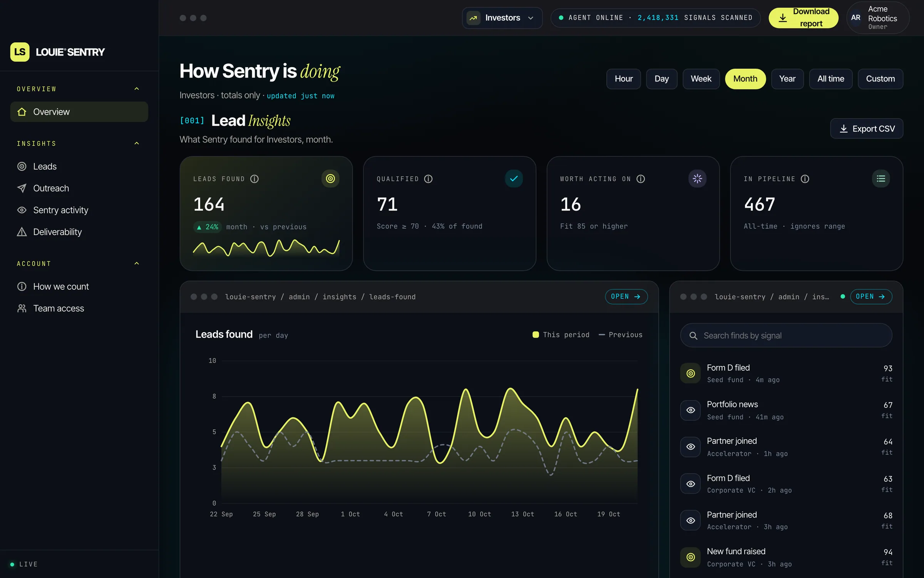Click the Worth Acting On info icon
This screenshot has height=578, width=924.
(641, 179)
